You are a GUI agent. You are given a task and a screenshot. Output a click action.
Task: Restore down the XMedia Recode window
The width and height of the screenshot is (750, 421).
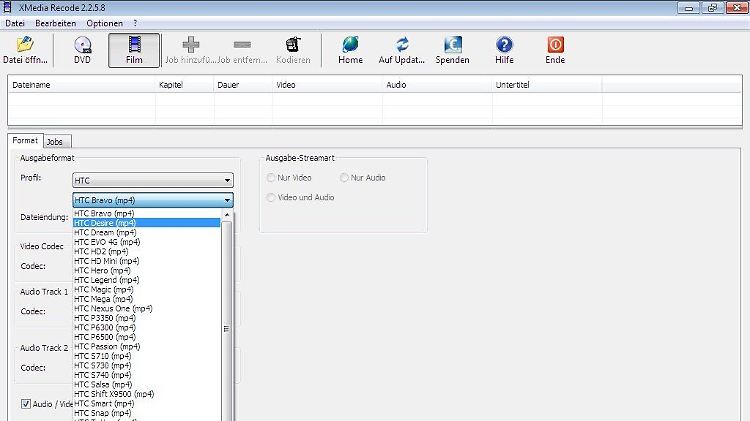click(x=713, y=8)
